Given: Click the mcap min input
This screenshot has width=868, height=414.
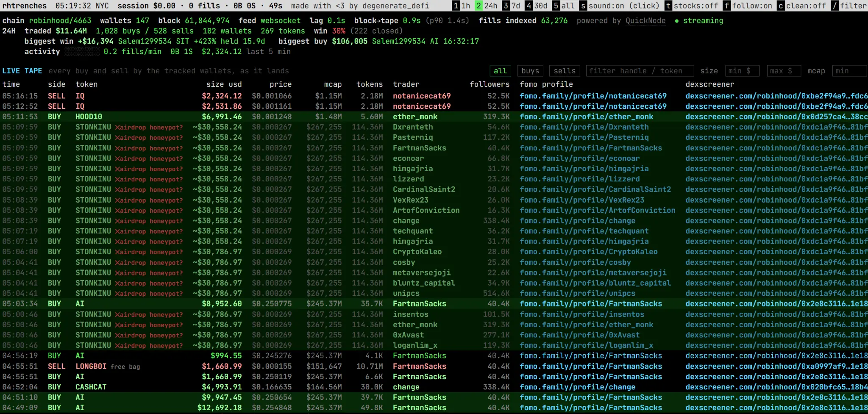Looking at the screenshot, I should pos(849,71).
